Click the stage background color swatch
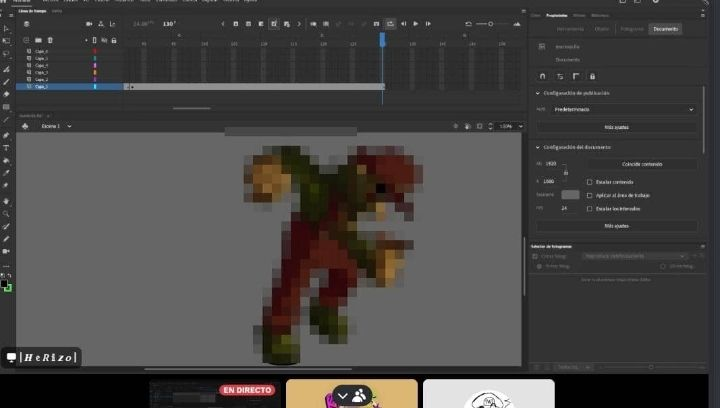Image resolution: width=720 pixels, height=408 pixels. pos(570,195)
